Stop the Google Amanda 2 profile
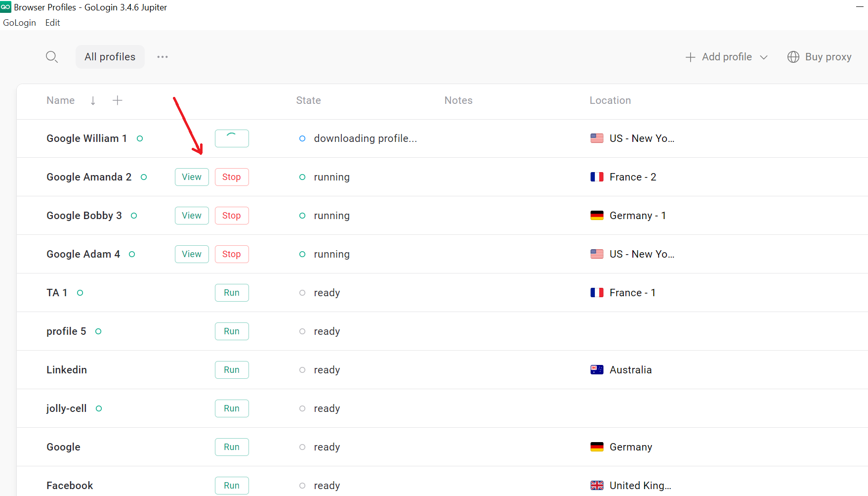Image resolution: width=868 pixels, height=496 pixels. pyautogui.click(x=232, y=177)
